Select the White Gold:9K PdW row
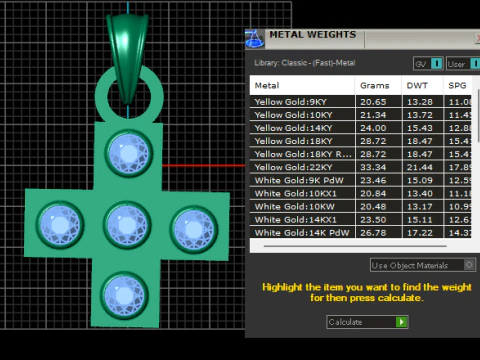 point(361,180)
